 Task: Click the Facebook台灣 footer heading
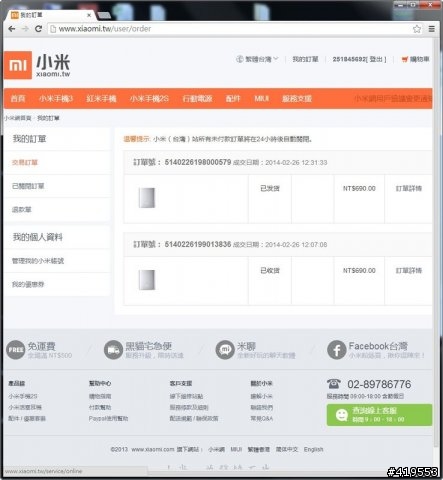(x=378, y=346)
